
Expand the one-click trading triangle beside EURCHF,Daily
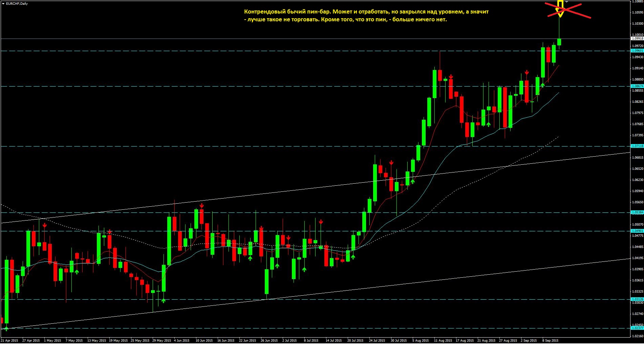click(3, 4)
